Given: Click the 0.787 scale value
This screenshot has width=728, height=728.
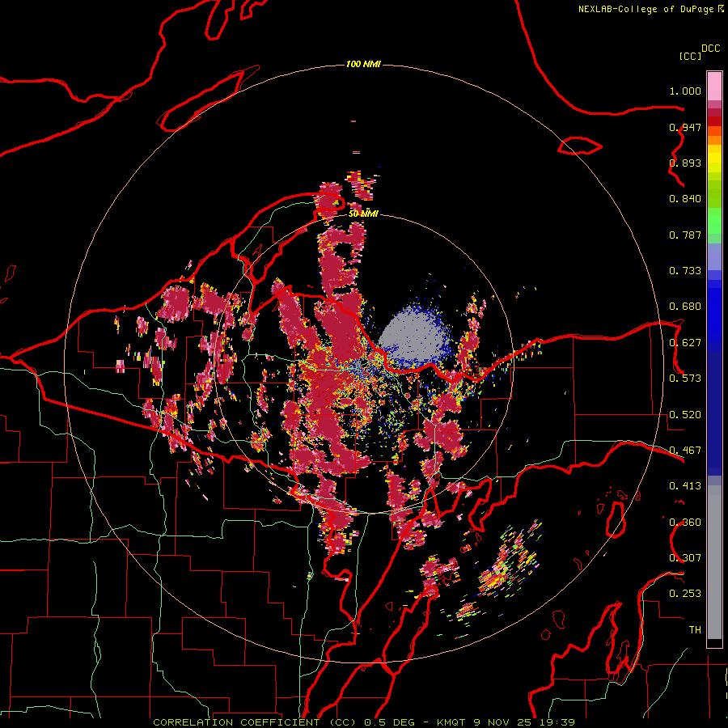Looking at the screenshot, I should (x=685, y=235).
